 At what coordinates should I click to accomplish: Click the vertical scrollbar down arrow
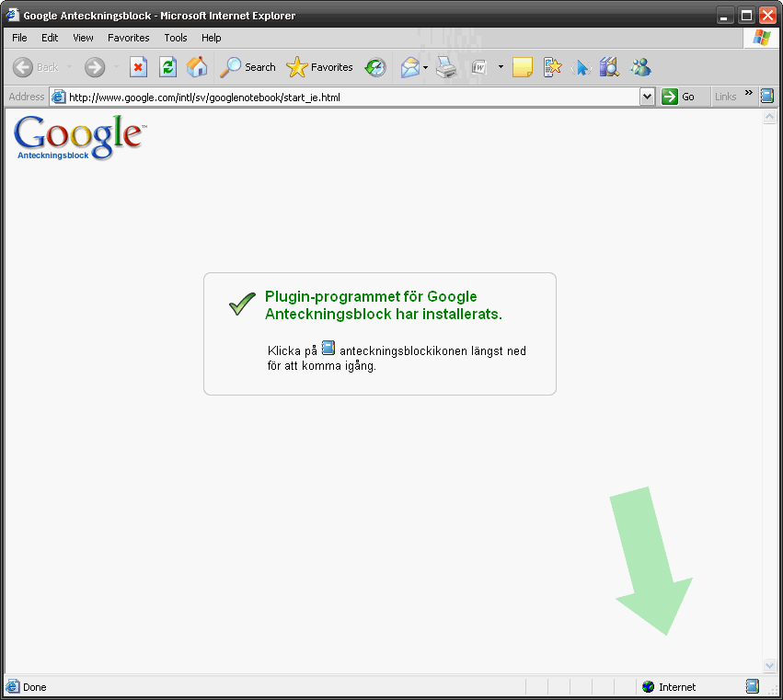(x=770, y=665)
